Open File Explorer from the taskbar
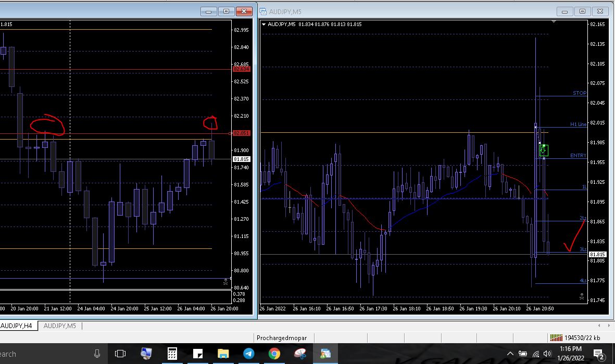This screenshot has height=364, width=615. 223,354
